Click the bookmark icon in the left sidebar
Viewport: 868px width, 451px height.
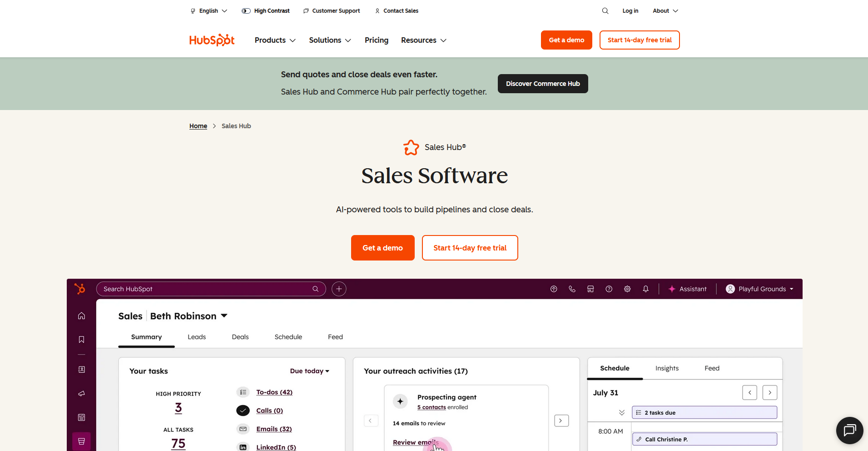(81, 340)
